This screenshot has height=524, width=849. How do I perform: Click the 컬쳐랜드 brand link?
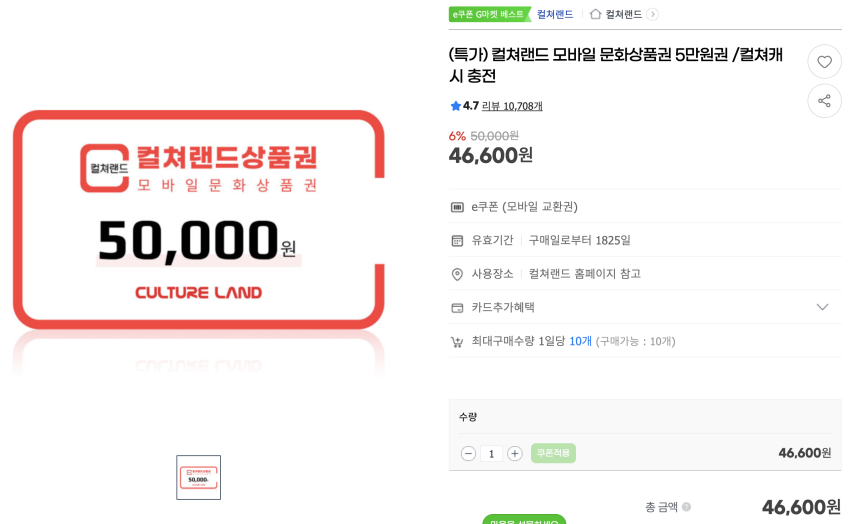pos(555,14)
